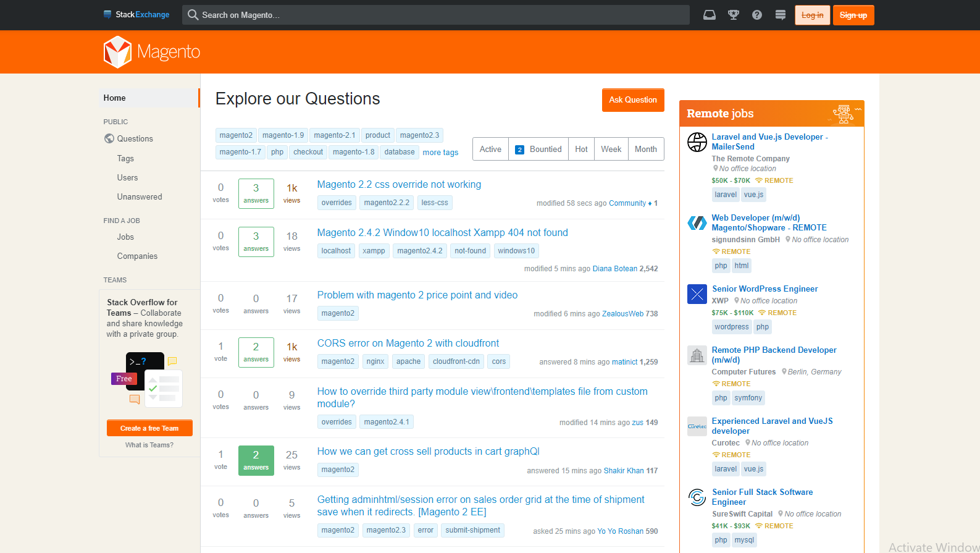Open question Magento 2.2 css override not working
The image size is (980, 553).
(399, 185)
